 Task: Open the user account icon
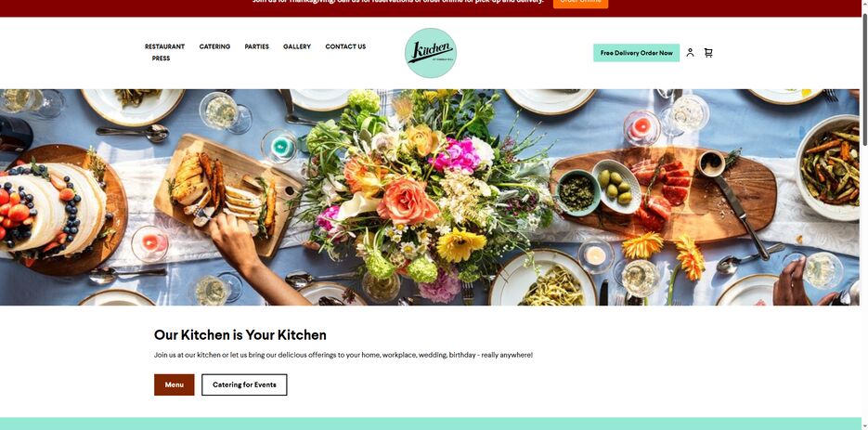coord(690,53)
